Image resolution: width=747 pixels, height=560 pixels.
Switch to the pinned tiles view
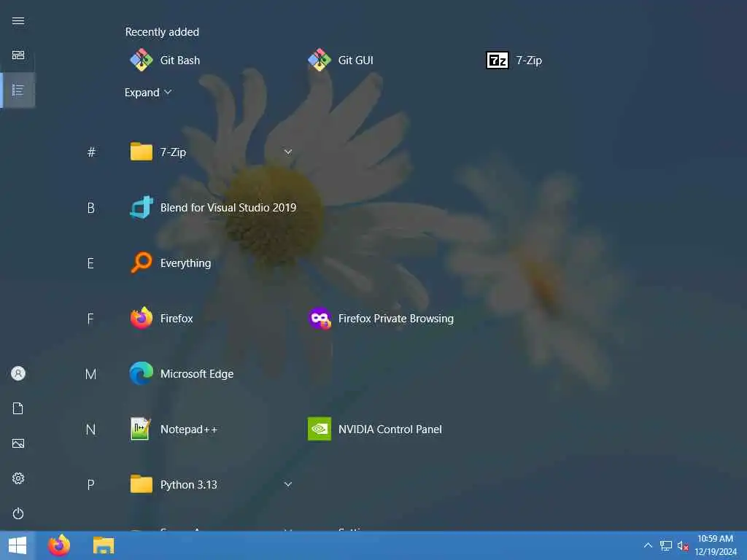(18, 55)
